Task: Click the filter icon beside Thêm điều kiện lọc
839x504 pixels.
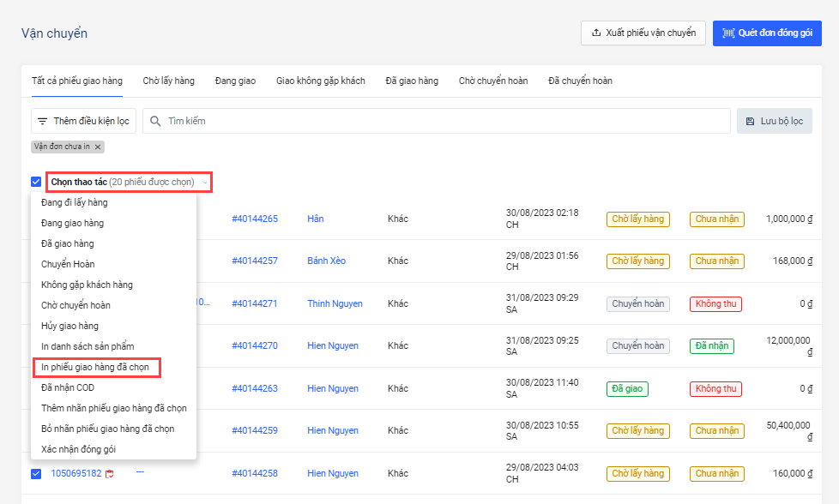Action: 42,121
